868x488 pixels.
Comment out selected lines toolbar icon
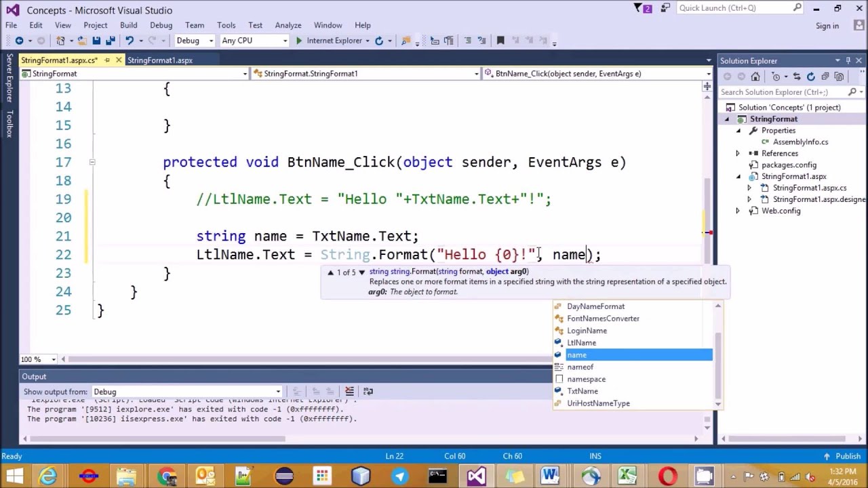pyautogui.click(x=467, y=41)
